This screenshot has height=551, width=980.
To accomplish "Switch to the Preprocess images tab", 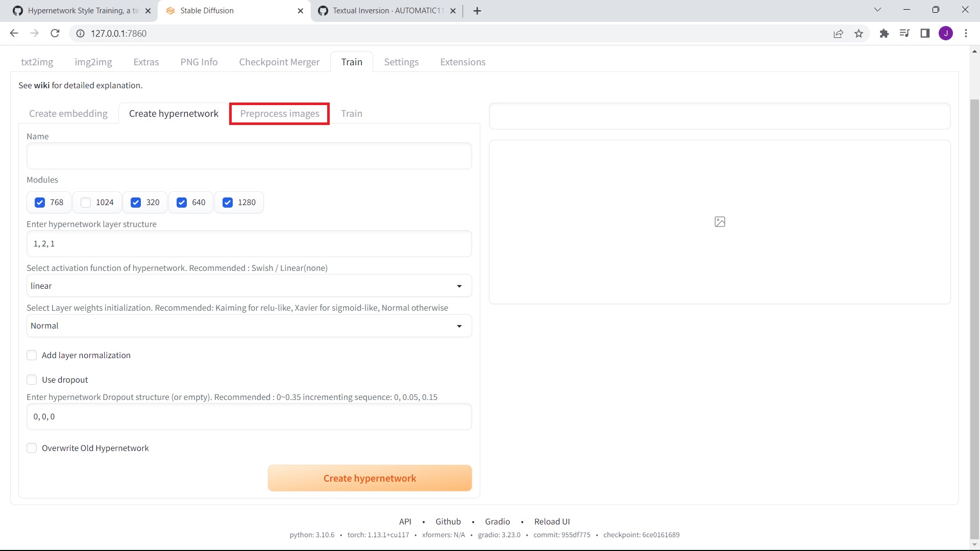I will pyautogui.click(x=280, y=113).
